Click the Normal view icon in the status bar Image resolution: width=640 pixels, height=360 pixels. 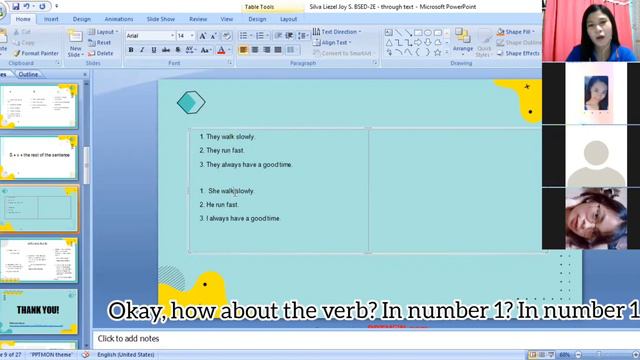[533, 355]
